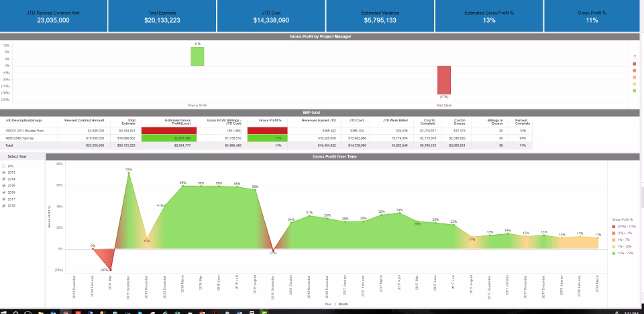Open Windows taskbar search
This screenshot has width=644, height=314.
click(16, 313)
